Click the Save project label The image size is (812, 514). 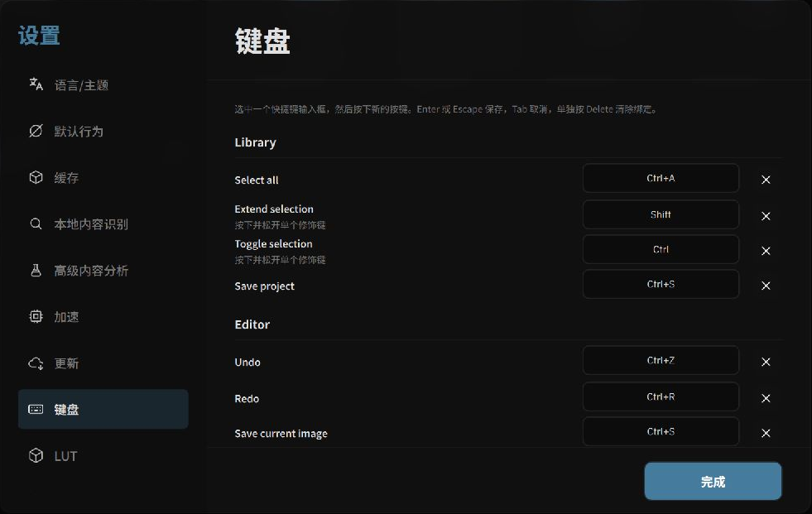pos(264,286)
